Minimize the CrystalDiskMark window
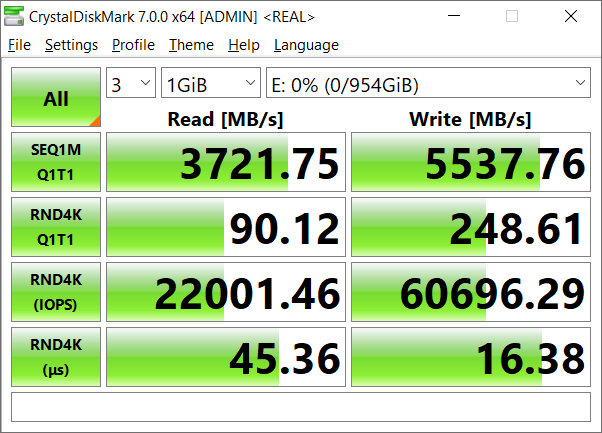 pos(454,16)
